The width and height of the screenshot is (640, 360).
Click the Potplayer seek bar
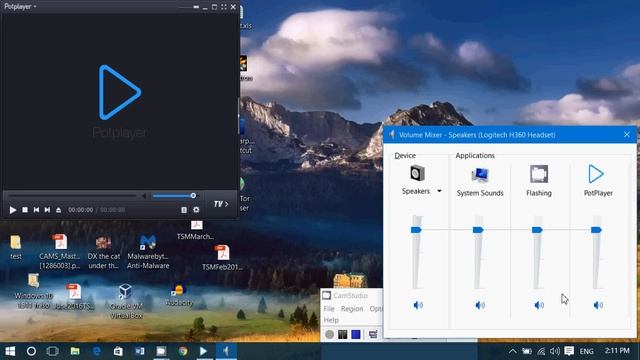tap(72, 196)
